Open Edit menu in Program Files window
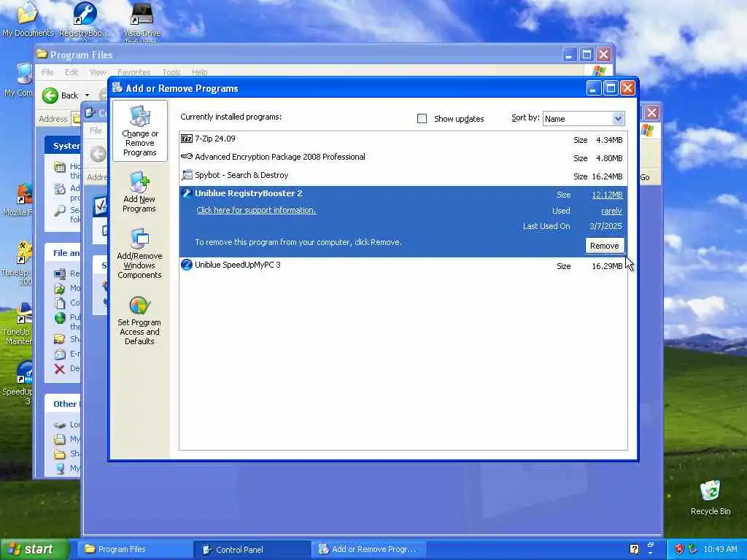This screenshot has height=560, width=747. coord(71,72)
